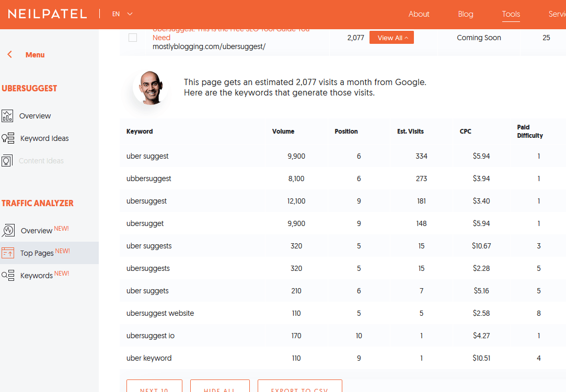The width and height of the screenshot is (566, 392).
Task: Sort by the Position column header
Action: point(346,131)
